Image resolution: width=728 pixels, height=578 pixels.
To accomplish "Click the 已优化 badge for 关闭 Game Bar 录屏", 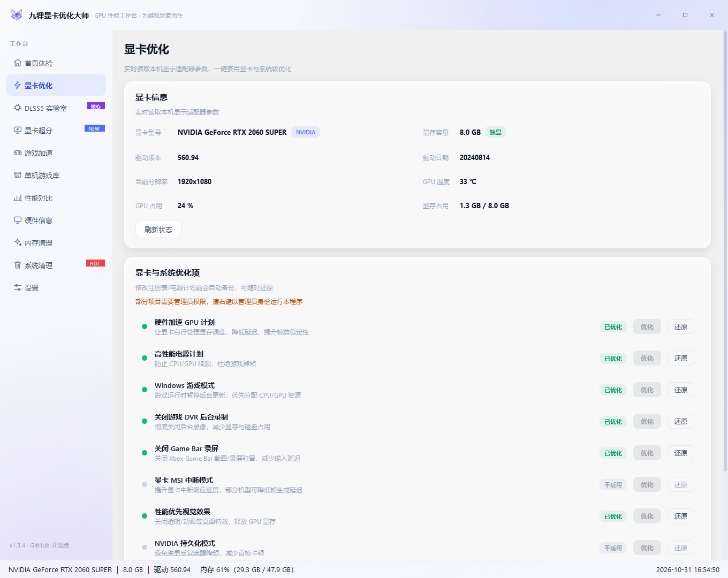I will point(613,453).
